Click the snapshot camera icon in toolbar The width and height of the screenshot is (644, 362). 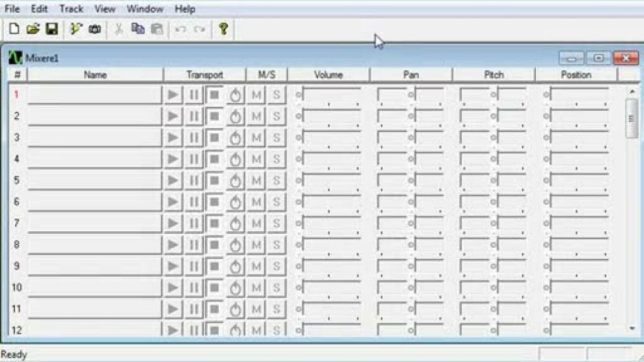click(x=94, y=29)
